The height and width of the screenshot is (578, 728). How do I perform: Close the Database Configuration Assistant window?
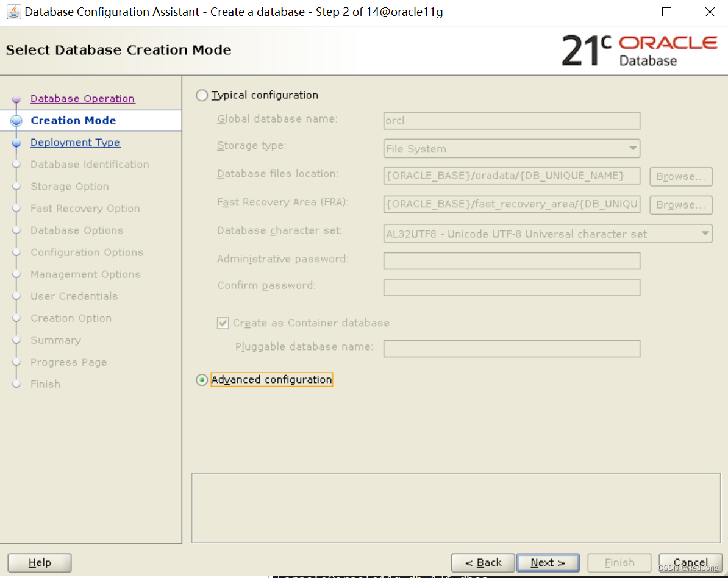[710, 12]
